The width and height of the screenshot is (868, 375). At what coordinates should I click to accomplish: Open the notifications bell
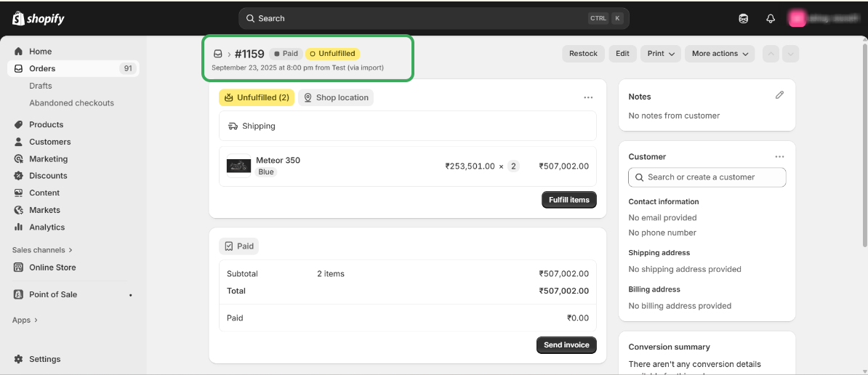tap(771, 19)
